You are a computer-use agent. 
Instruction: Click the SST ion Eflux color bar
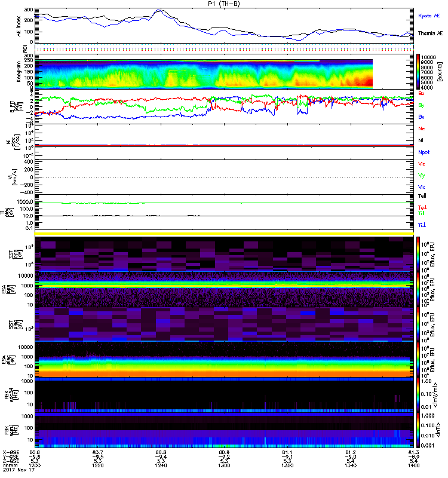418,253
